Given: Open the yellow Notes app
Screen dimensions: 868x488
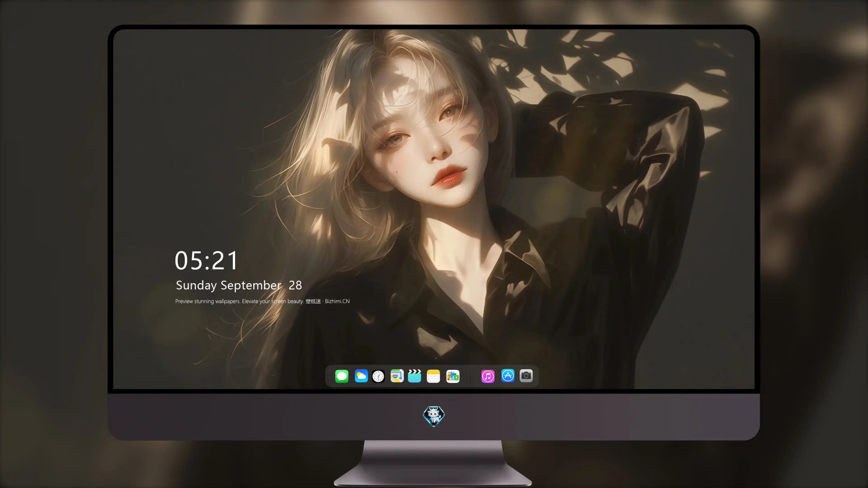Looking at the screenshot, I should pos(433,376).
